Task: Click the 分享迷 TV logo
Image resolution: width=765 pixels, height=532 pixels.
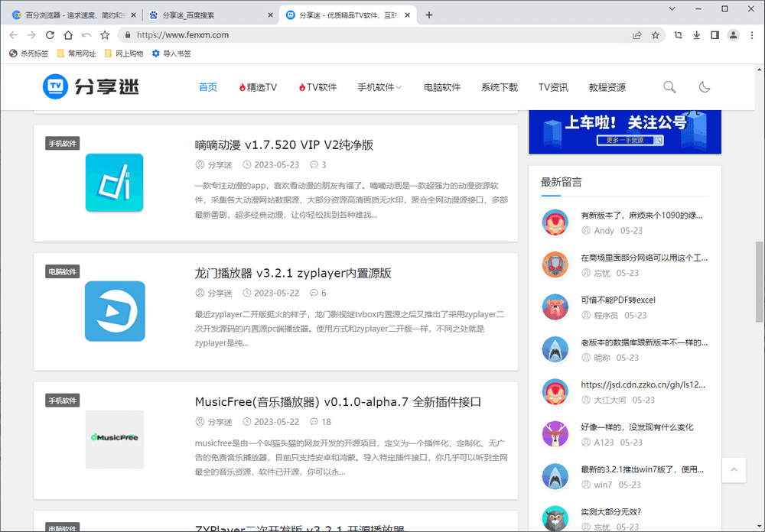Action: [90, 86]
